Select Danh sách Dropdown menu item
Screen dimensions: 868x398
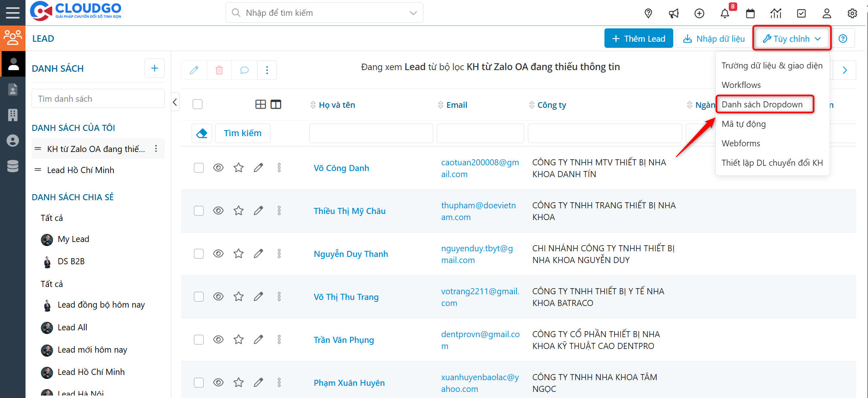(762, 105)
